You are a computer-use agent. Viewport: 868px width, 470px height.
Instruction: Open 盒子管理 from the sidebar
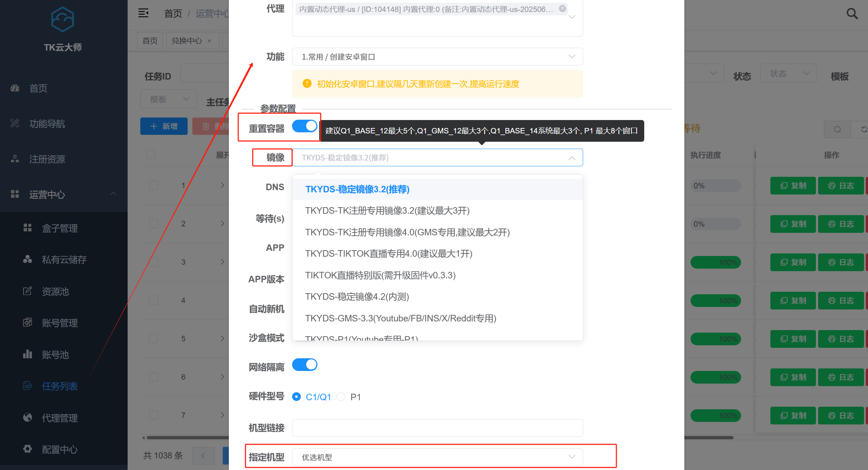tap(60, 228)
